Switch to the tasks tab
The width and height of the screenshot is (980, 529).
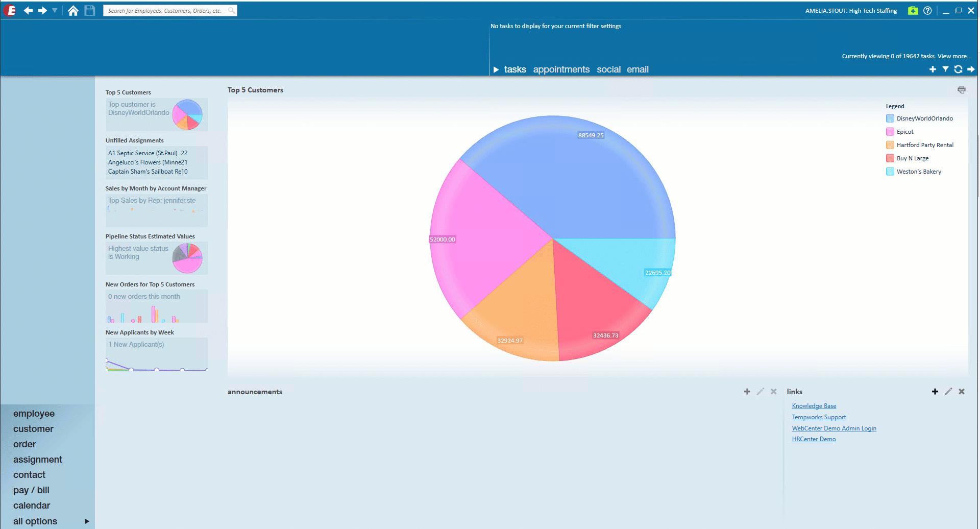point(515,69)
